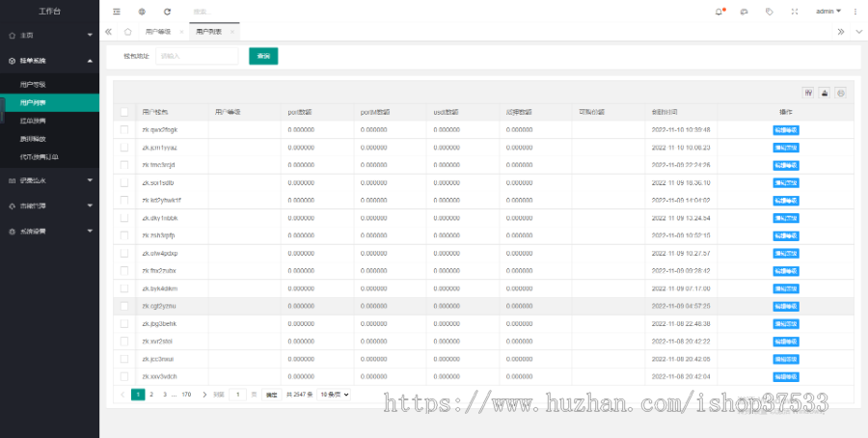Viewport: 868px width, 438px height.
Task: Open the notifications bell
Action: click(x=719, y=12)
